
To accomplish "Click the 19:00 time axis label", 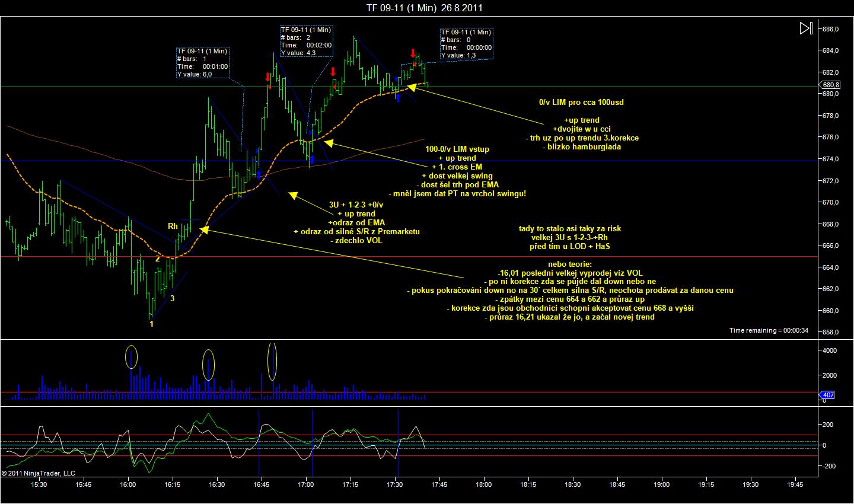I will coord(662,484).
